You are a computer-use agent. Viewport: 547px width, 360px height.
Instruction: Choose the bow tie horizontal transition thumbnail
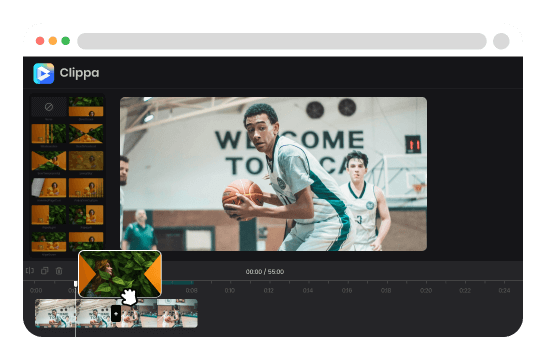tap(48, 160)
